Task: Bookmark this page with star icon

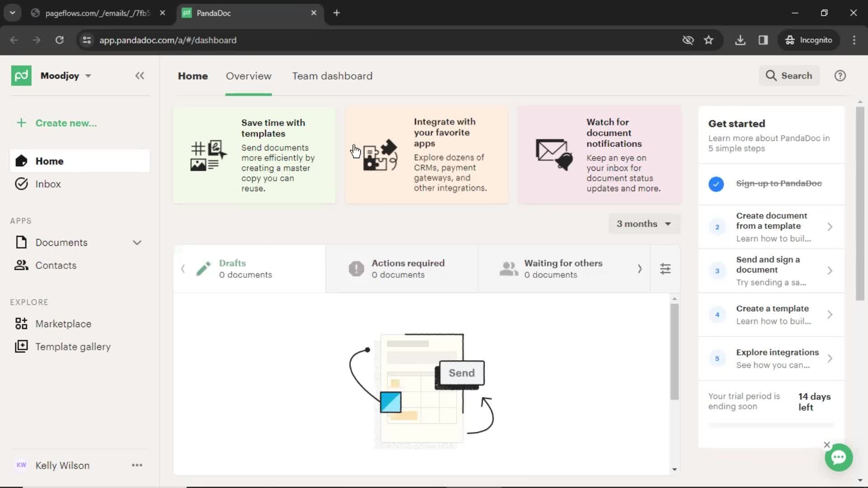Action: (x=708, y=40)
